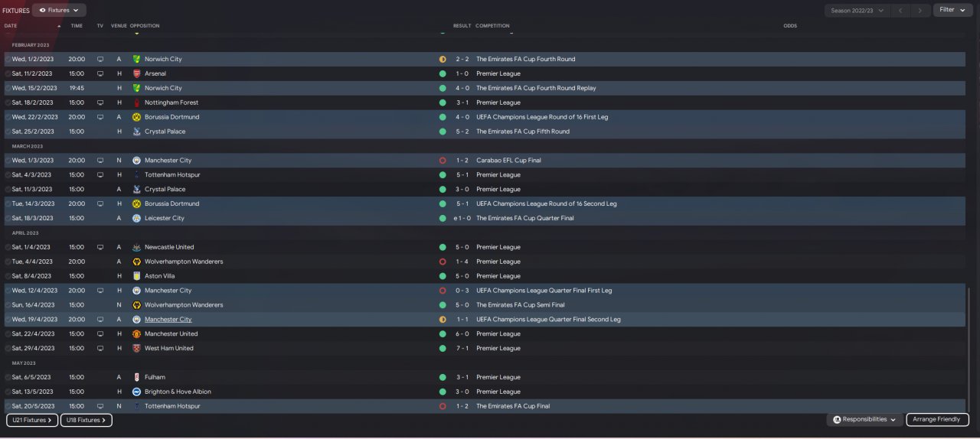Viewport: 980px width, 439px height.
Task: Click the Borussia Dortmund badge on 22/2/2023
Action: pyautogui.click(x=136, y=117)
